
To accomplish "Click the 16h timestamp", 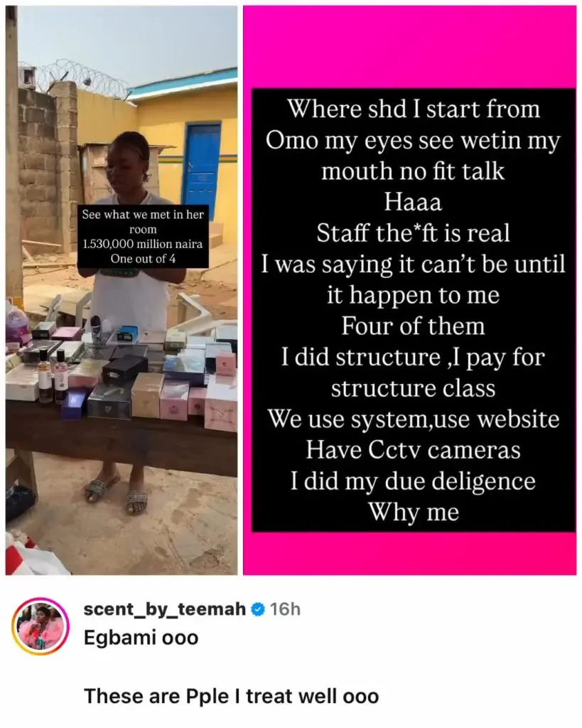I will tap(285, 609).
